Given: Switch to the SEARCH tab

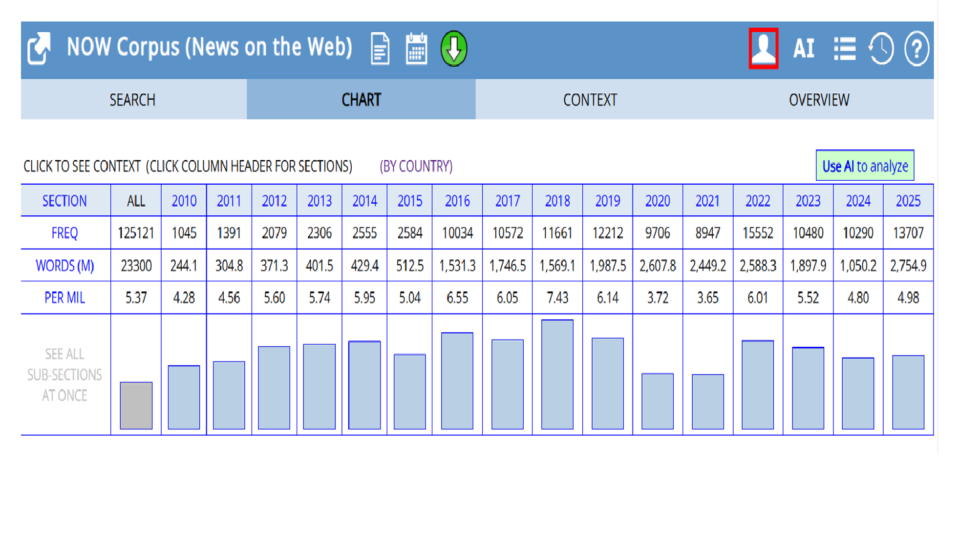Looking at the screenshot, I should click(133, 100).
